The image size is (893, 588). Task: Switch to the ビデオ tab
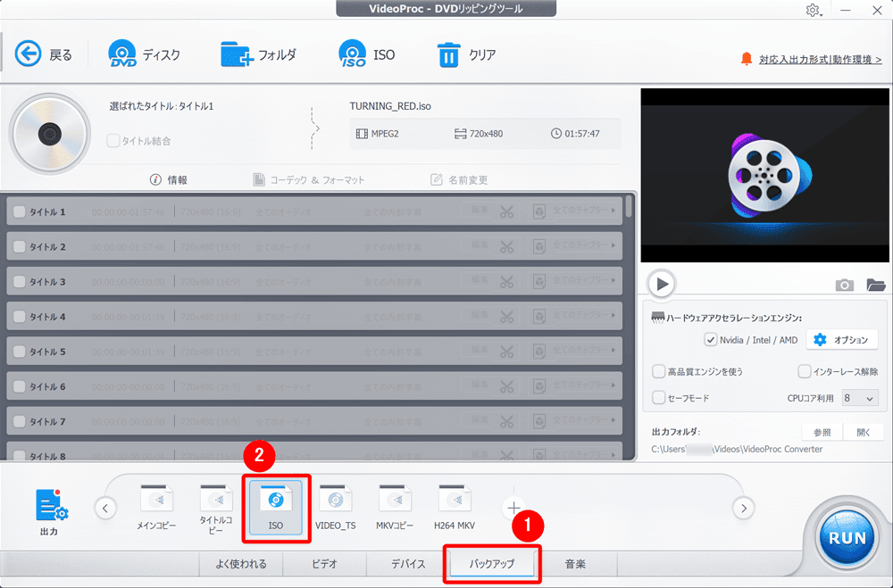(324, 564)
